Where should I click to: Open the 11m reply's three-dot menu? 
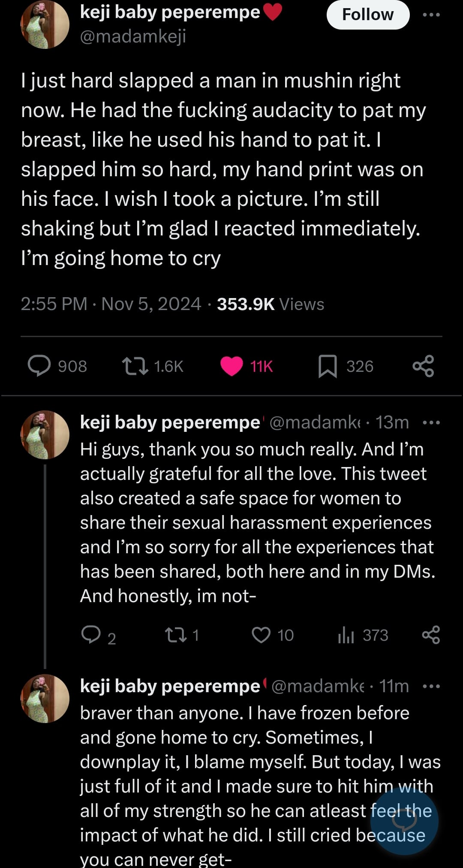click(431, 686)
